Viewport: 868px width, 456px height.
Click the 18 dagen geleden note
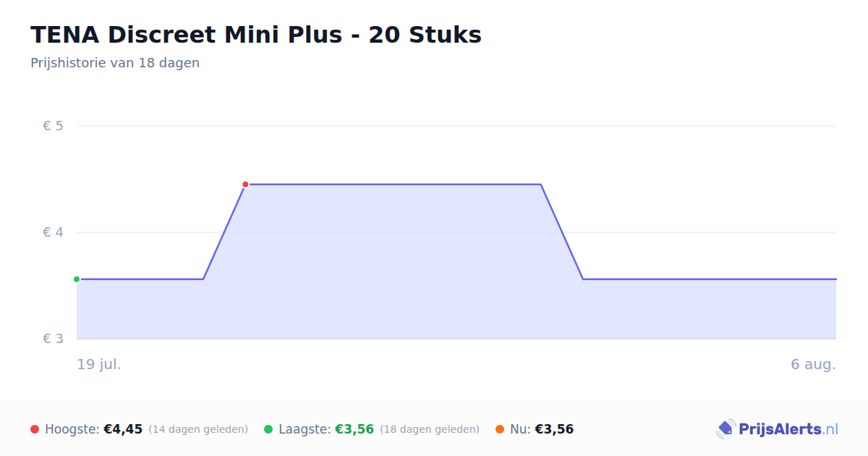[x=430, y=429]
